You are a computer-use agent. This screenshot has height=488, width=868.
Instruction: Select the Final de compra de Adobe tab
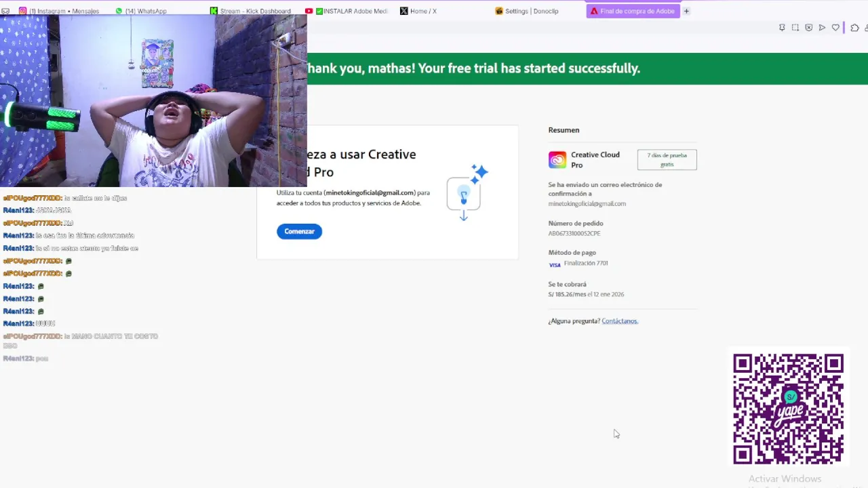click(633, 11)
